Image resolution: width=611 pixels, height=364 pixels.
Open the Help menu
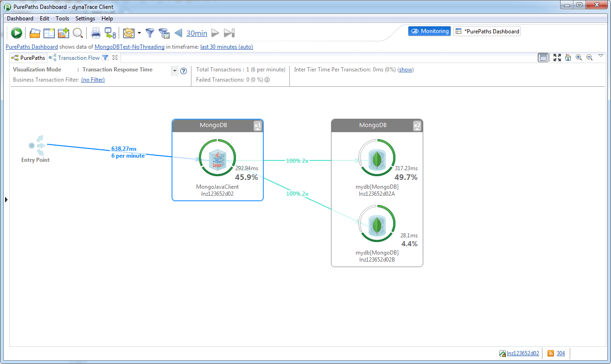[x=107, y=19]
